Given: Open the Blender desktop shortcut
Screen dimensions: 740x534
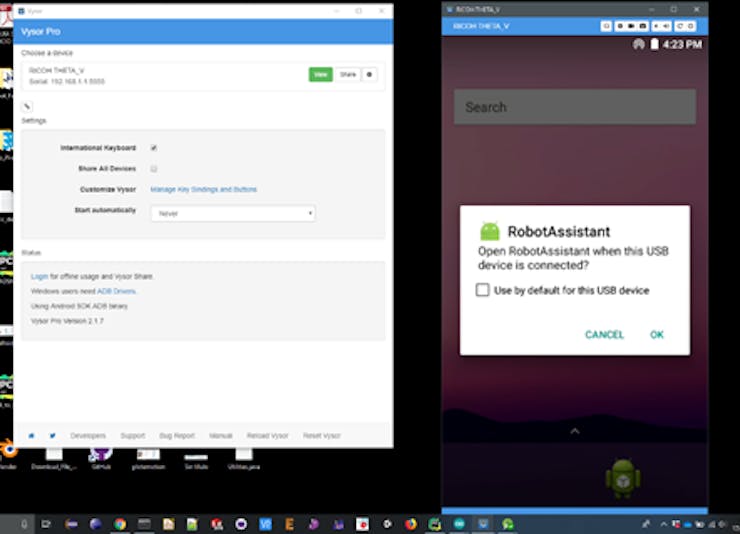Looking at the screenshot, I should [x=8, y=455].
